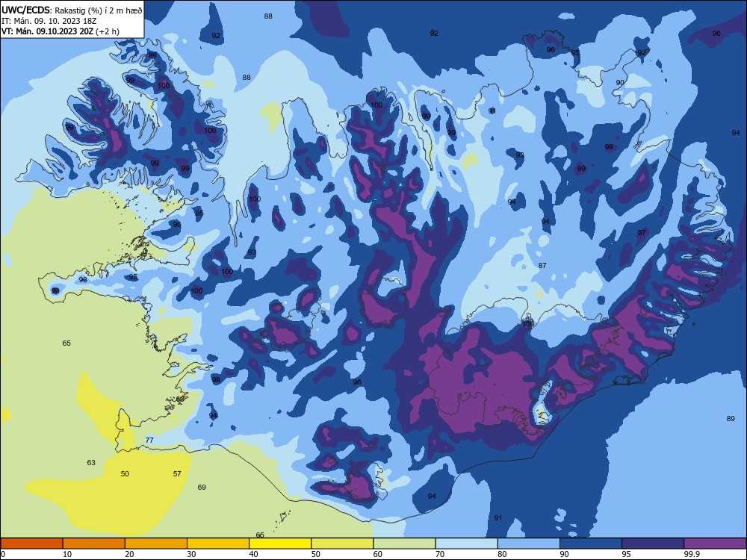Click the 'UWC/ECDS' title text
Viewport: 747px width, 560px height.
click(25, 10)
